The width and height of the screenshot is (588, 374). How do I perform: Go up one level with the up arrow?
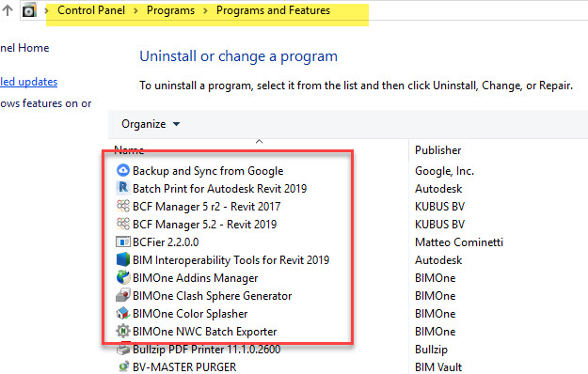tap(8, 10)
